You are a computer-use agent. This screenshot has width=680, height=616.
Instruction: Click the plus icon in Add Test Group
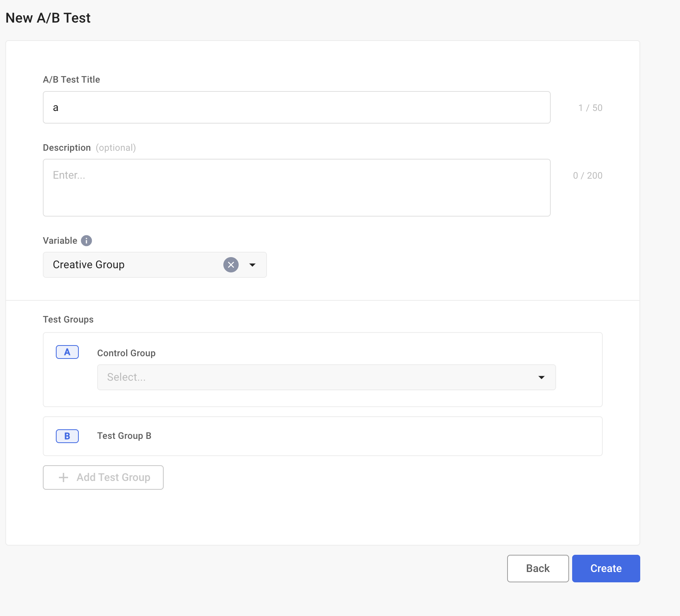point(63,477)
